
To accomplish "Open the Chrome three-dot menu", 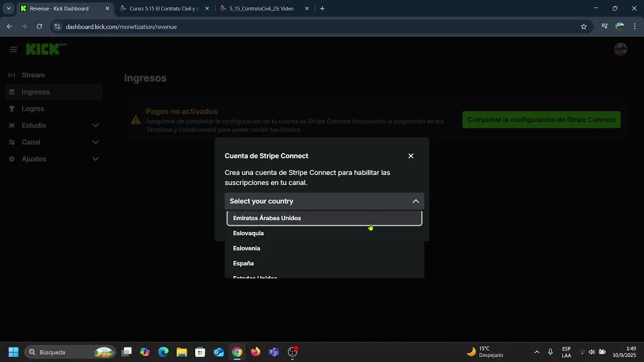I will coord(634,27).
